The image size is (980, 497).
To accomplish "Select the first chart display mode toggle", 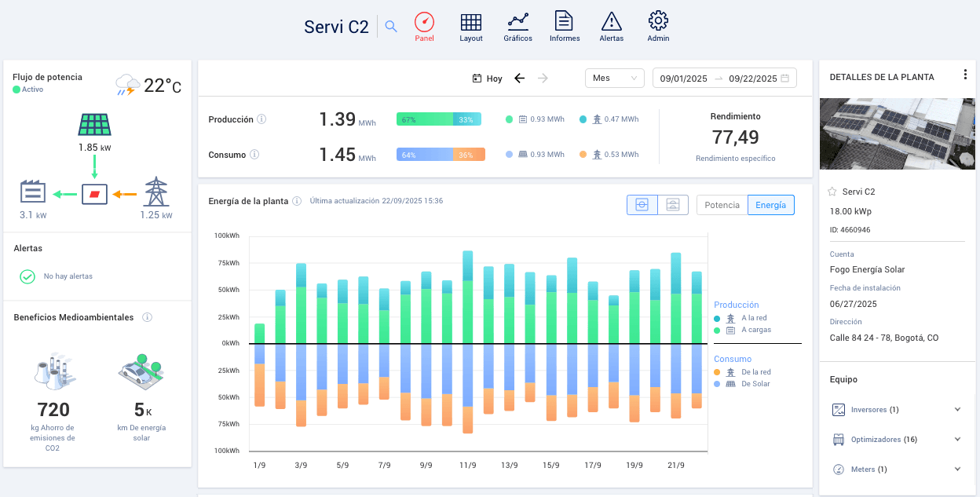I will (x=642, y=205).
